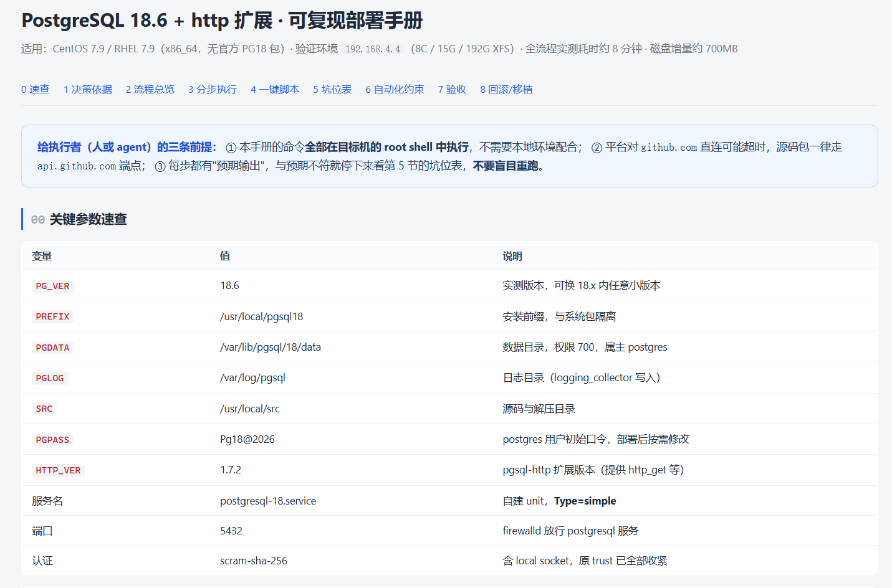The width and height of the screenshot is (892, 588).
Task: Open the 5 坑位表 link
Action: click(332, 89)
